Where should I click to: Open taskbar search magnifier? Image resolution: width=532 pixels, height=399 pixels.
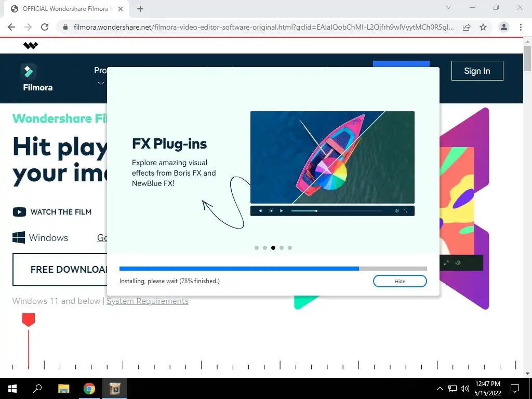37,389
